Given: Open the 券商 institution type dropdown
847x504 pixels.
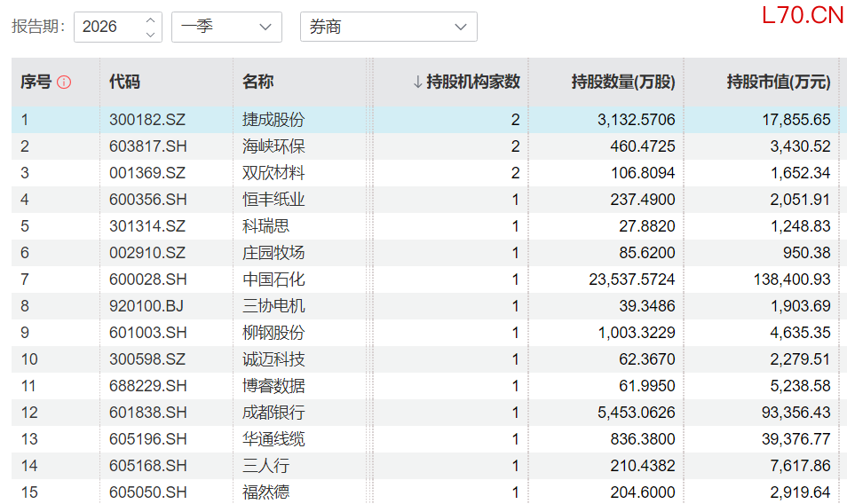Looking at the screenshot, I should click(x=388, y=27).
